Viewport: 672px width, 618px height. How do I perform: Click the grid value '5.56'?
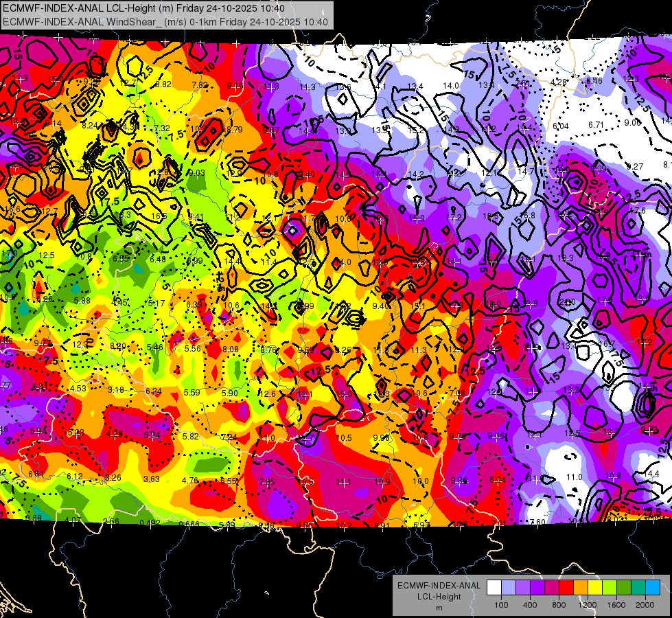[192, 349]
